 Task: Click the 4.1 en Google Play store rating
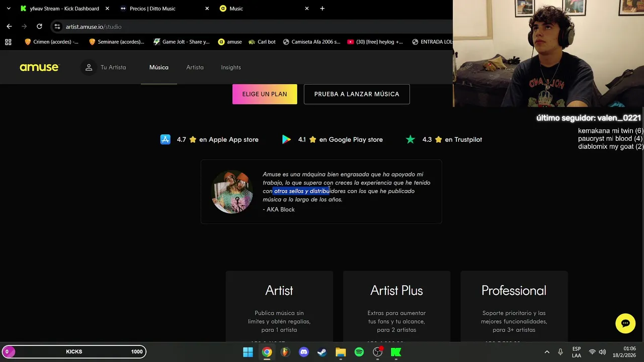pyautogui.click(x=340, y=139)
